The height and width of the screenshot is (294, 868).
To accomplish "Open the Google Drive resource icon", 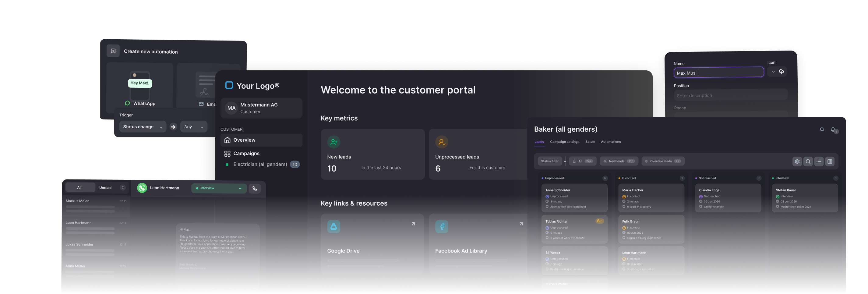I will coord(333,227).
